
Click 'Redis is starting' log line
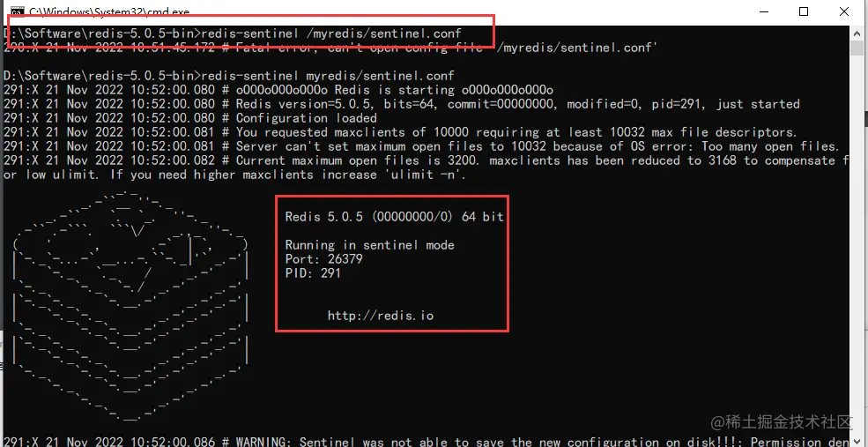[278, 90]
